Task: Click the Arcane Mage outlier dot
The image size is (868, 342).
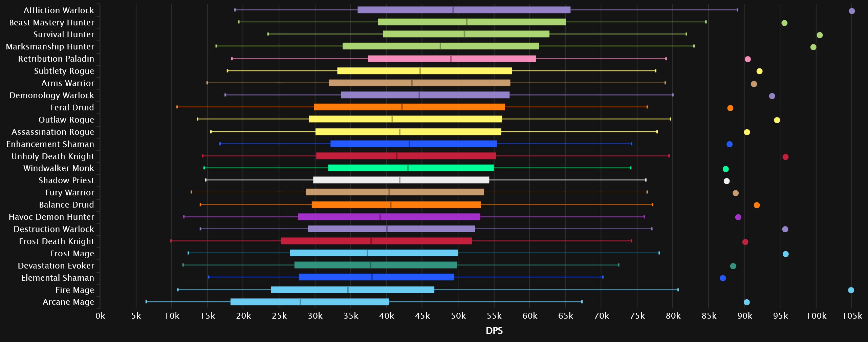Action: [x=746, y=302]
